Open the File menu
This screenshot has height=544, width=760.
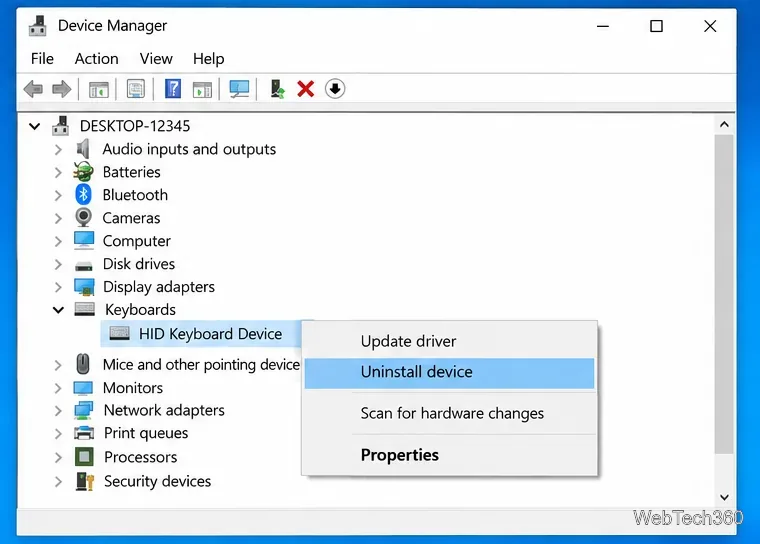42,59
